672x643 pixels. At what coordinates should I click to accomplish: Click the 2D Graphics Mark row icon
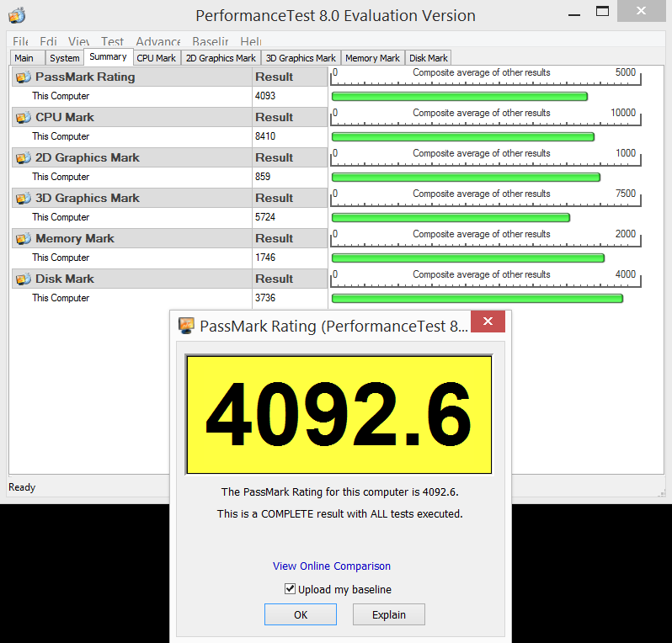(x=24, y=157)
